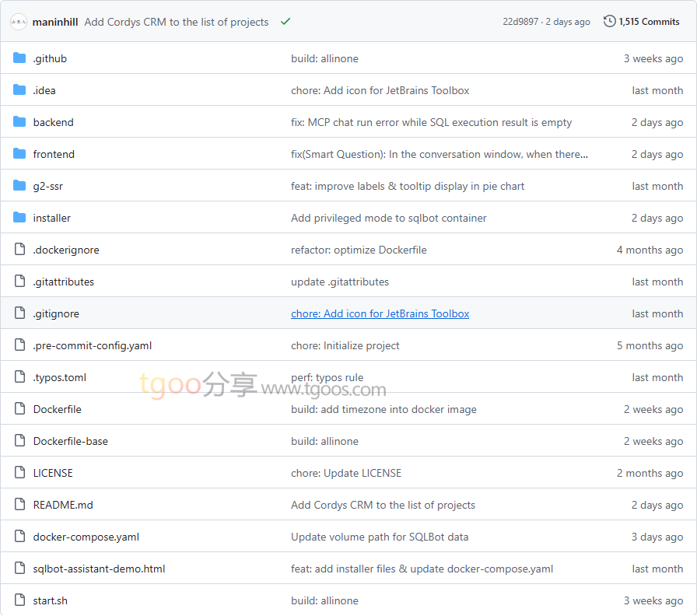Image resolution: width=697 pixels, height=616 pixels.
Task: Open README.md file
Action: pos(63,505)
